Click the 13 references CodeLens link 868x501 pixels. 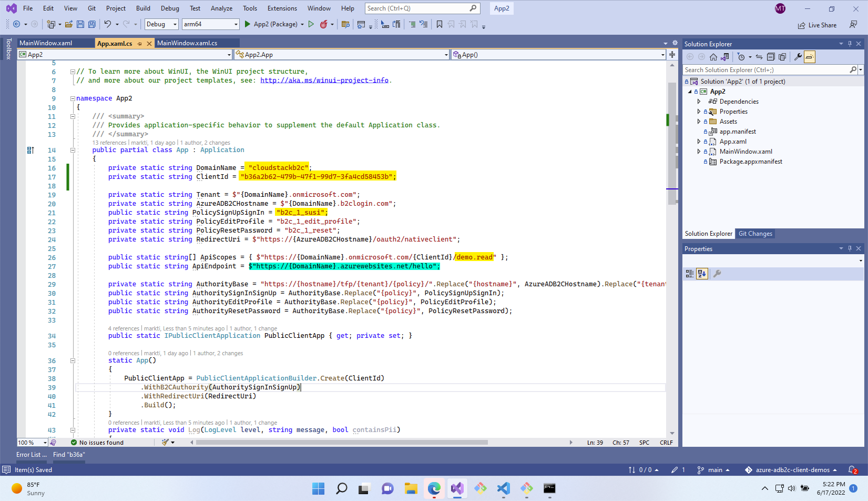(x=109, y=143)
